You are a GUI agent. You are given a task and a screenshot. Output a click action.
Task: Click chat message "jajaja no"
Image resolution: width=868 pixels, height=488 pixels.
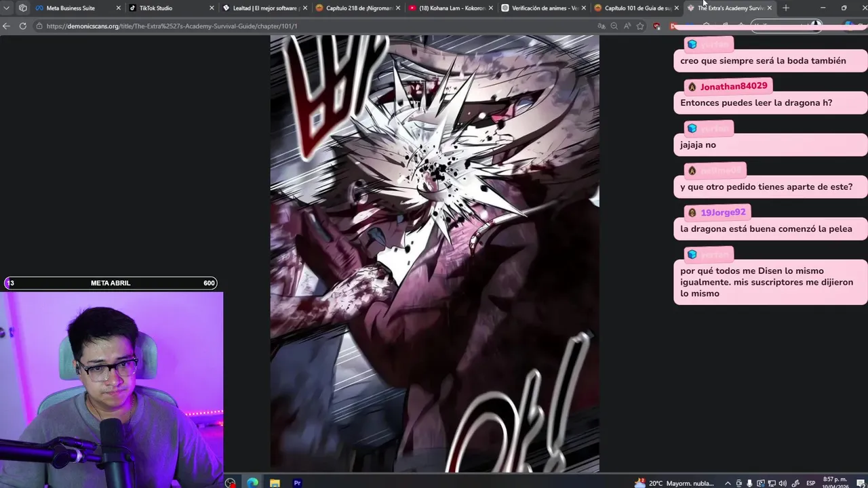point(698,144)
